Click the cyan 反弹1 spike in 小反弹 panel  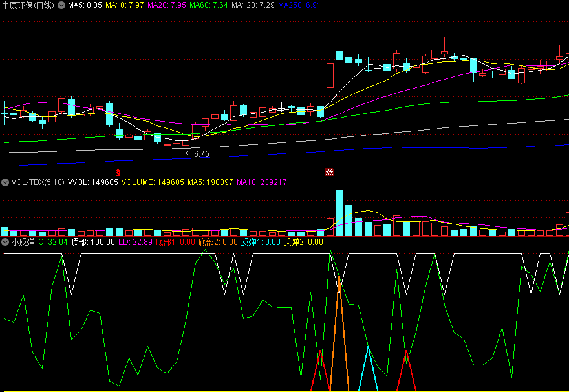[x=369, y=369]
